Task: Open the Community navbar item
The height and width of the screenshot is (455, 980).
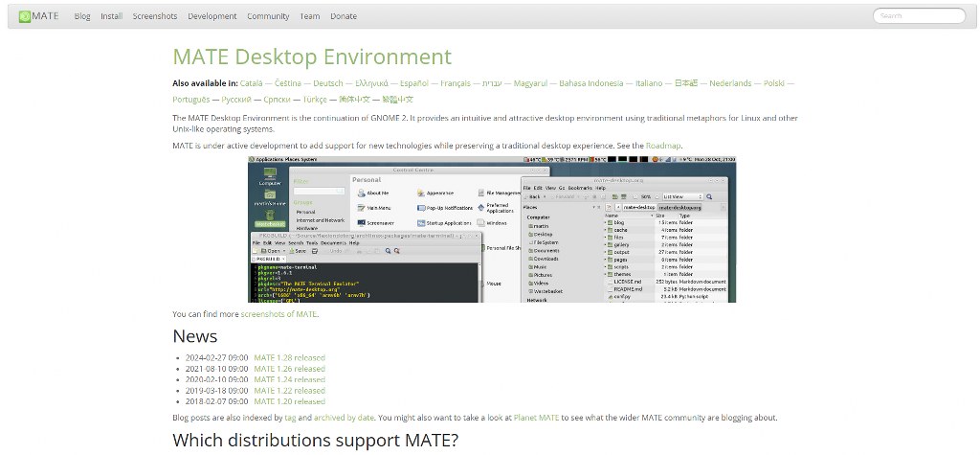Action: point(268,16)
